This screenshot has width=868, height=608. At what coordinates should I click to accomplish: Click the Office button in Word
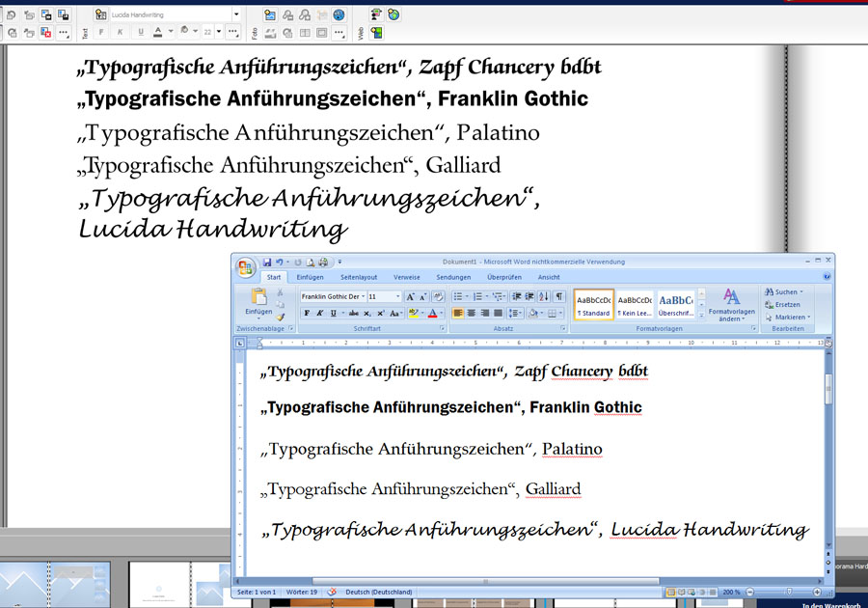pyautogui.click(x=246, y=266)
